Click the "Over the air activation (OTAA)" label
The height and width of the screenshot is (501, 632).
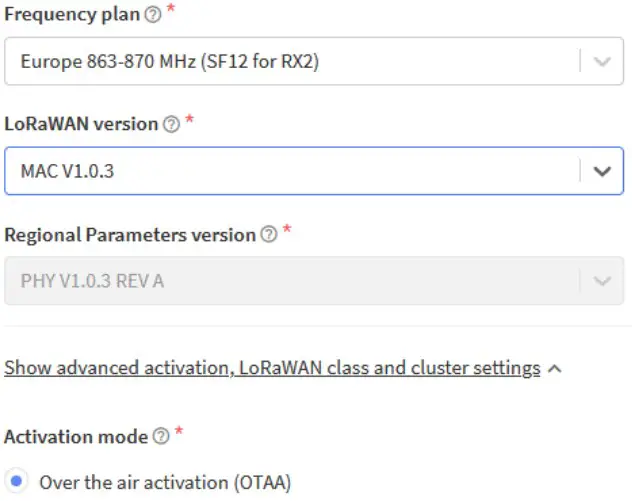coord(165,483)
